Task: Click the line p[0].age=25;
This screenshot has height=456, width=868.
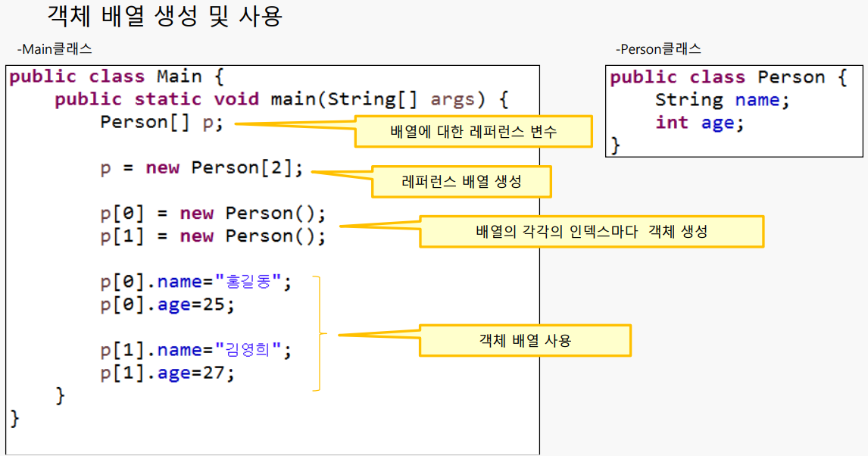Action: [x=167, y=305]
